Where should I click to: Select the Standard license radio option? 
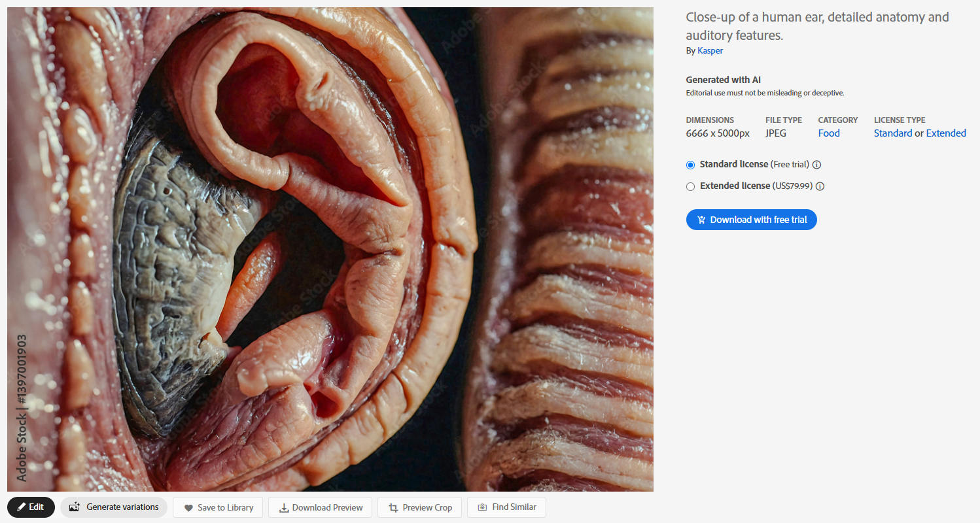pos(690,165)
